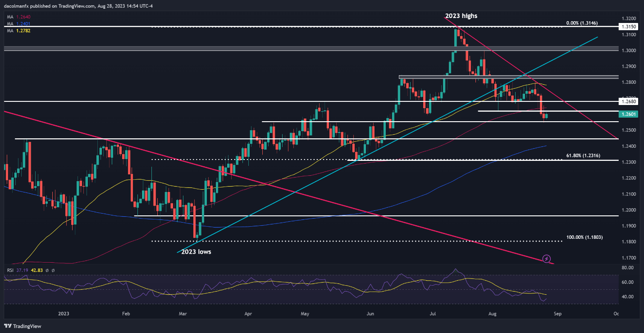
Task: Click the Feb label on time axis
Action: [126, 314]
